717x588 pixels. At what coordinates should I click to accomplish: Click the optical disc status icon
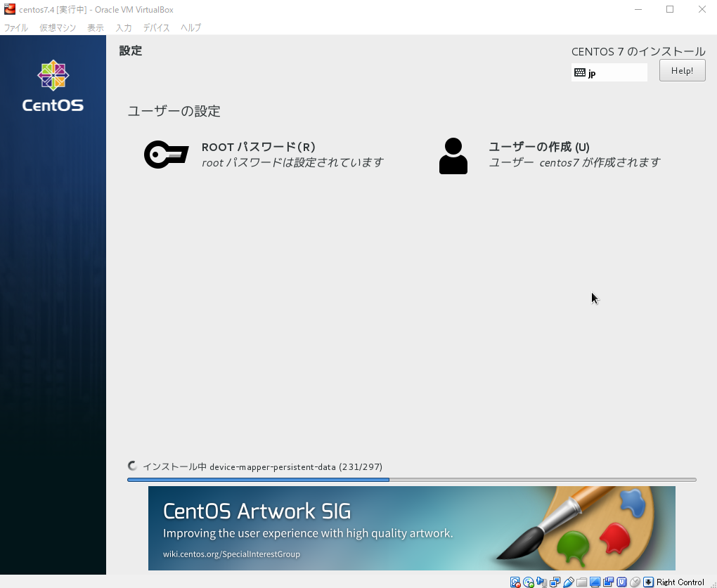point(529,582)
